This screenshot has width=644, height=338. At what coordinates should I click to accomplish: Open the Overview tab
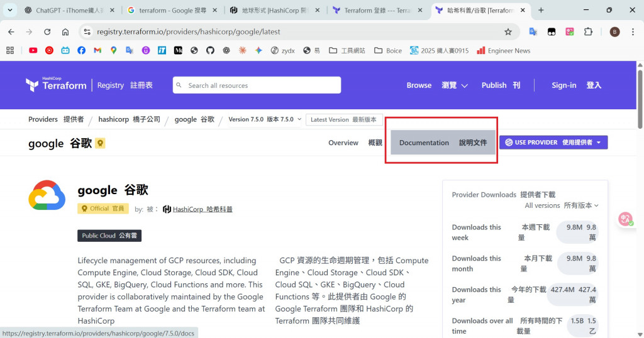tap(355, 143)
